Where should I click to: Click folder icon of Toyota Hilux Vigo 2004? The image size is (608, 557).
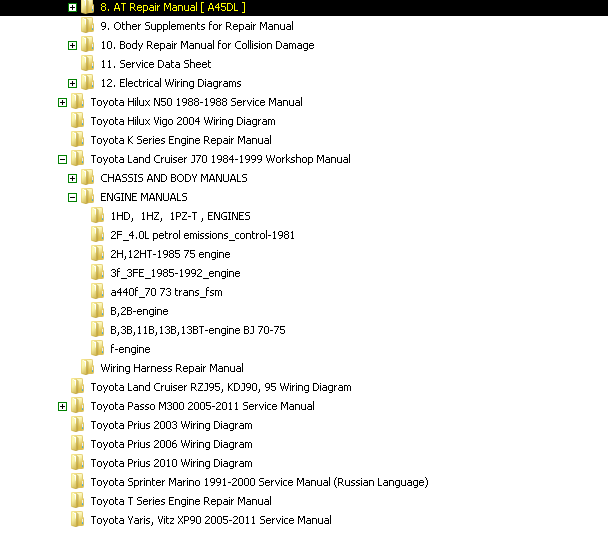[x=78, y=121]
